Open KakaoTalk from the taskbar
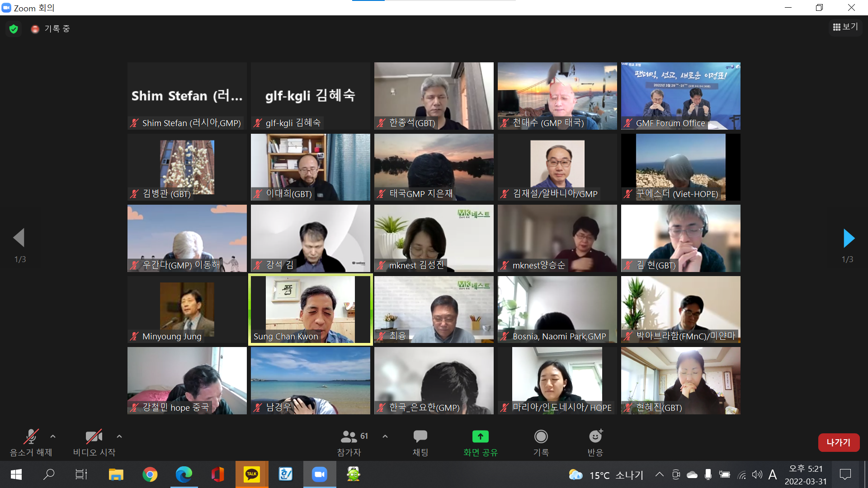 click(251, 474)
